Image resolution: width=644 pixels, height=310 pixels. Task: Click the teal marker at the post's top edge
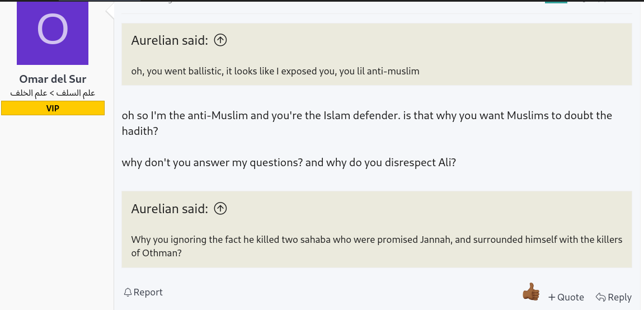click(556, 2)
